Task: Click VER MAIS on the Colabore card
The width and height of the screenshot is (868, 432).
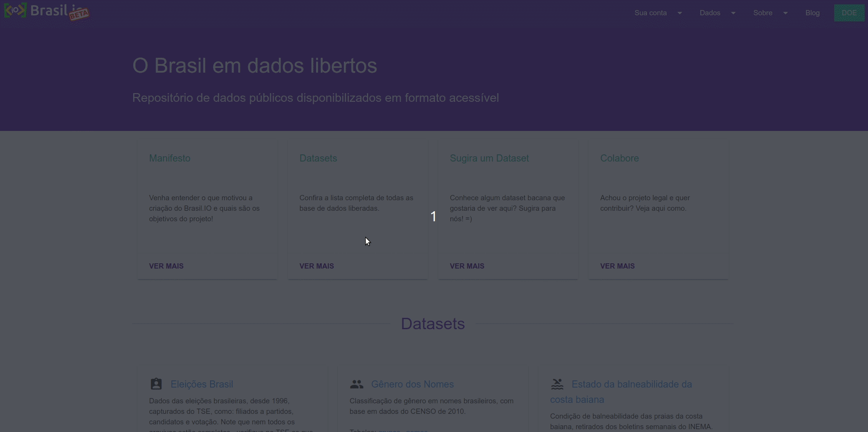Action: [x=617, y=266]
